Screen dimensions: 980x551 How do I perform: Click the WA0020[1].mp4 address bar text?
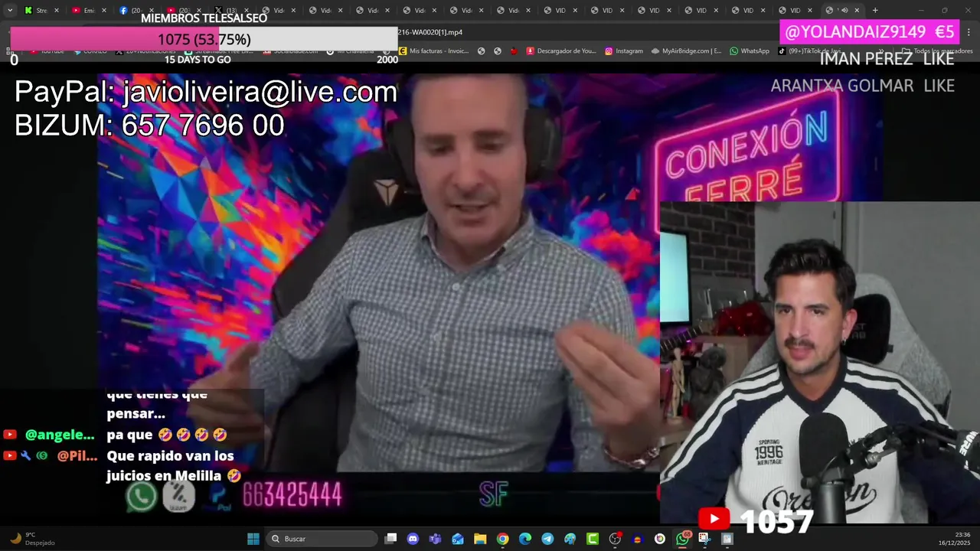430,32
